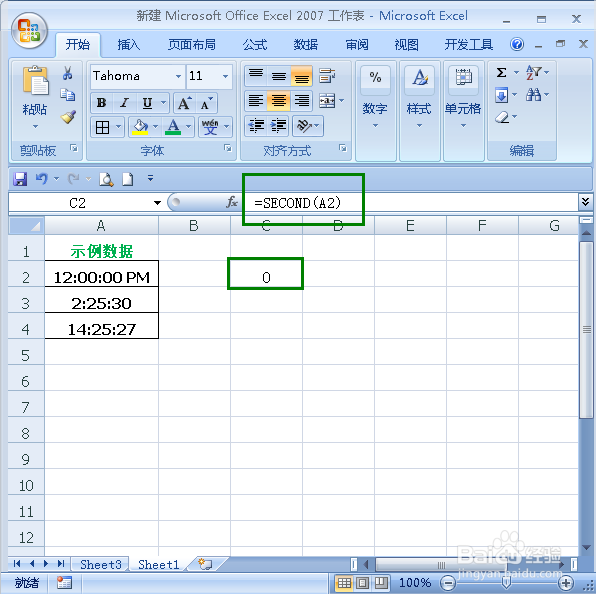Open the Sheet3 worksheet tab
This screenshot has width=596, height=594.
coord(101,564)
